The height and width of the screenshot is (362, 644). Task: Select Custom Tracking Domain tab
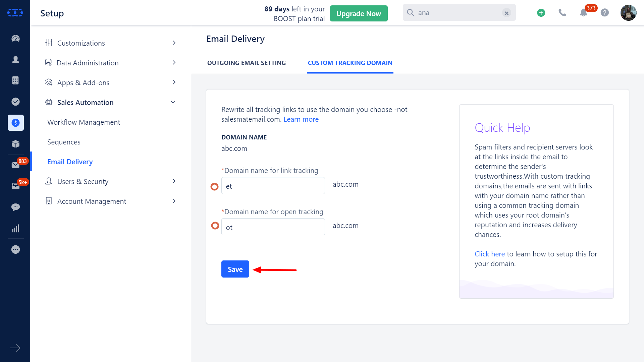point(350,63)
